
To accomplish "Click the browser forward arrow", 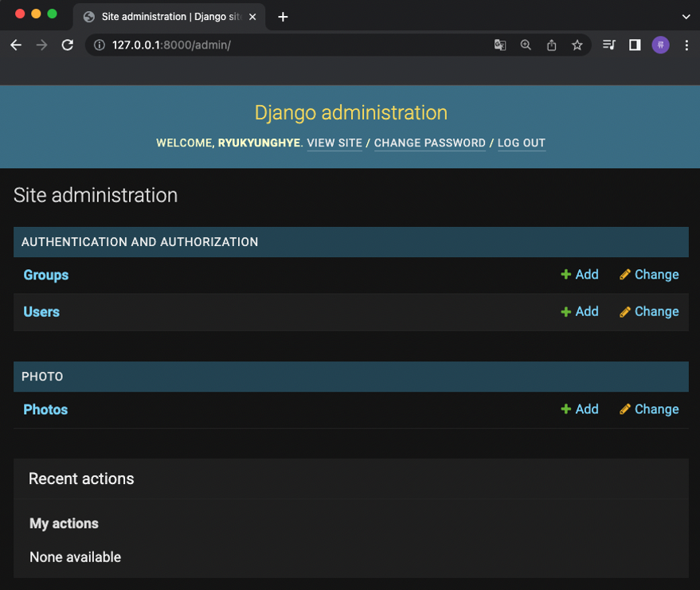I will point(41,45).
